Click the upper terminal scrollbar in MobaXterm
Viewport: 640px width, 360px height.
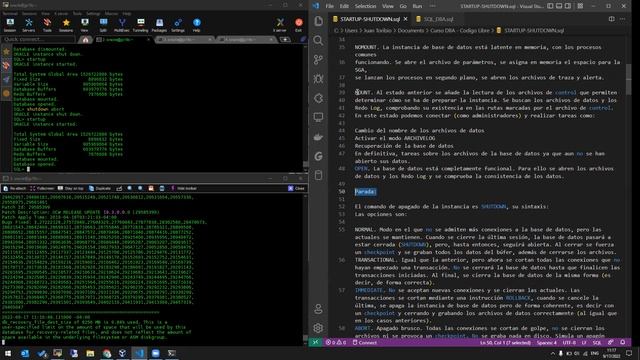coord(305,163)
